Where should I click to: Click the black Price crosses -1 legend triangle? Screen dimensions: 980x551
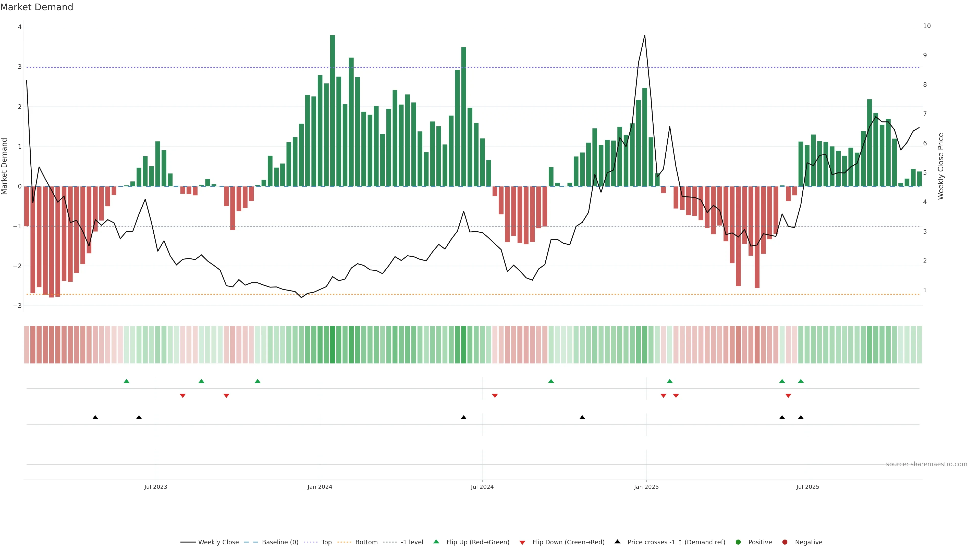tap(617, 542)
